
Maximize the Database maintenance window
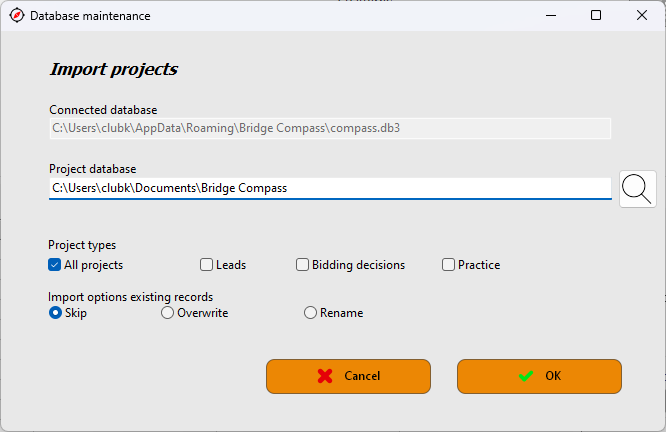point(596,15)
